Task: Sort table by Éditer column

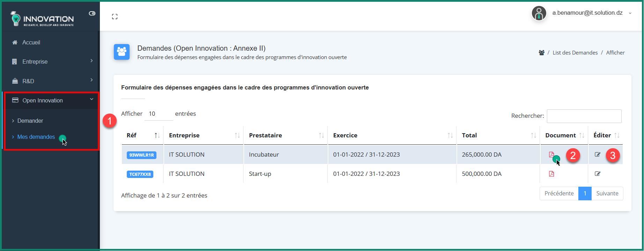Action: 606,135
